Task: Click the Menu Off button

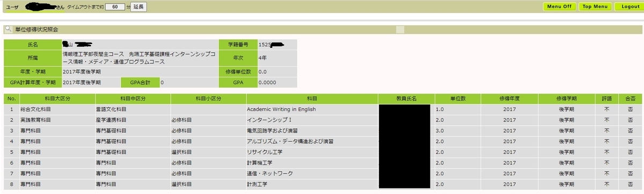Action: pyautogui.click(x=559, y=6)
